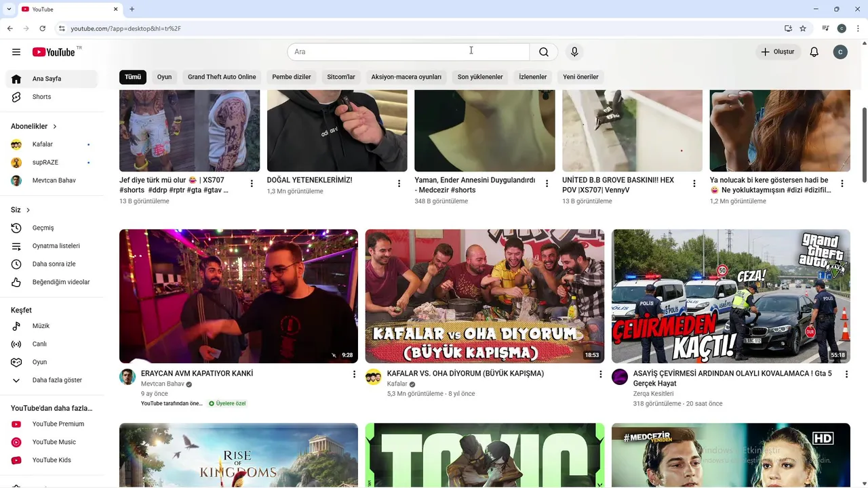This screenshot has height=488, width=868.
Task: Go to Ana Sayfa in sidebar
Action: (x=52, y=79)
